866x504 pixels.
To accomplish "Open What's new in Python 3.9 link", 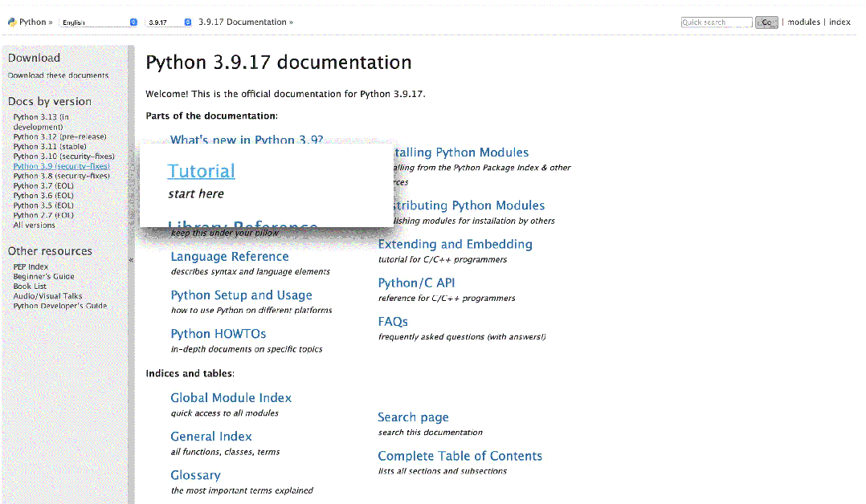I will click(247, 139).
